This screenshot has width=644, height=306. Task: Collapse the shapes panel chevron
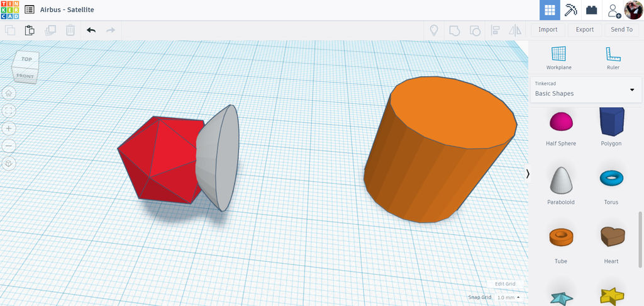528,174
